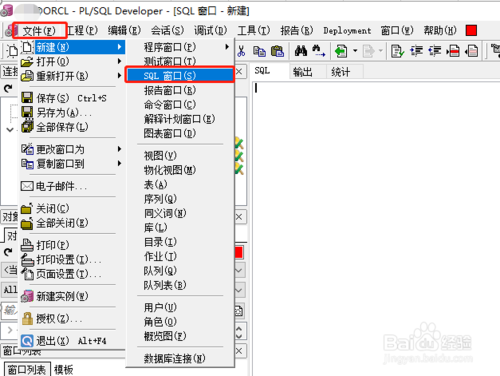The width and height of the screenshot is (500, 376).
Task: Open the 会话(S) menu
Action: pyautogui.click(x=167, y=31)
